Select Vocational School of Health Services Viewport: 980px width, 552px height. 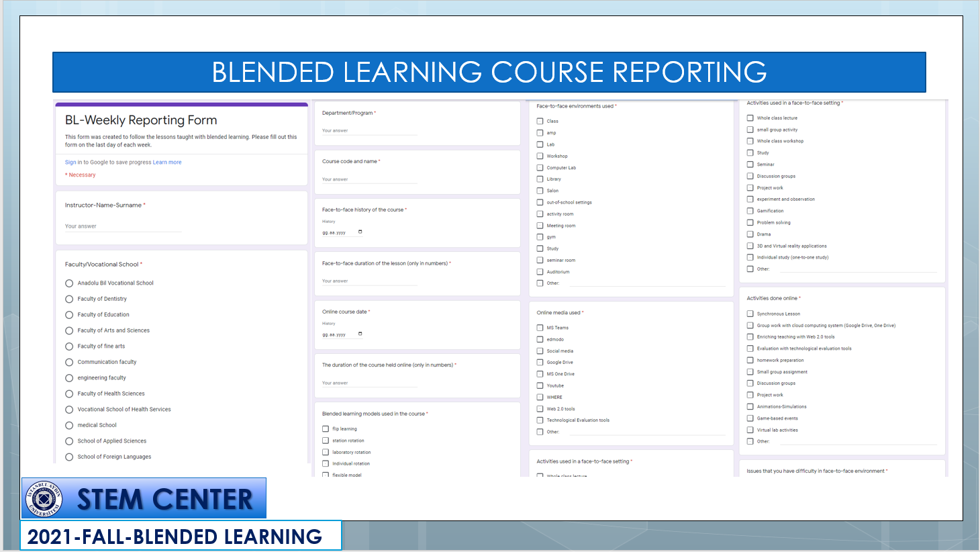69,410
